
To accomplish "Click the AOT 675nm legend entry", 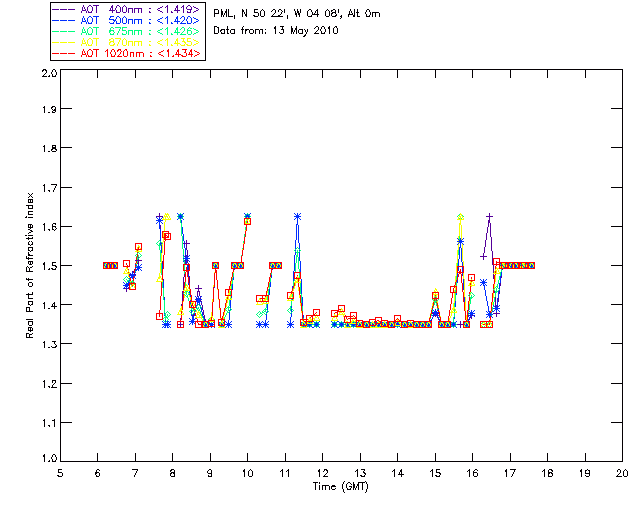I will 127,31.
